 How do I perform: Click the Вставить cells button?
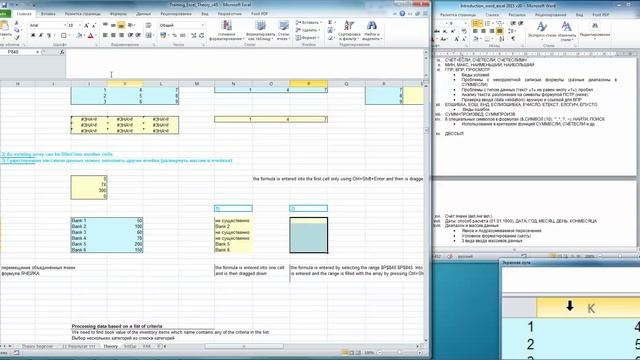(309, 22)
